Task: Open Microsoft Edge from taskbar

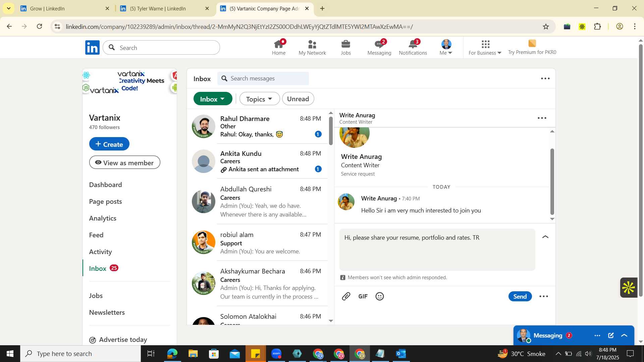Action: 172,354
